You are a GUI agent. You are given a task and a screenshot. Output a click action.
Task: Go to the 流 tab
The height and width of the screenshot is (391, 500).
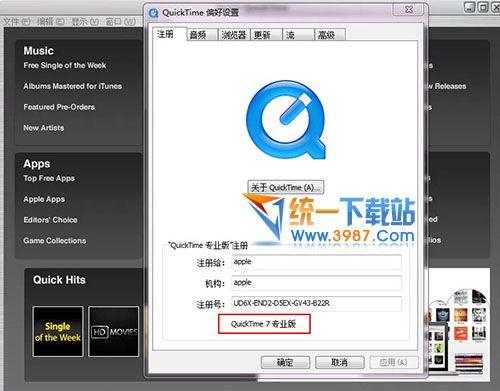pyautogui.click(x=298, y=35)
